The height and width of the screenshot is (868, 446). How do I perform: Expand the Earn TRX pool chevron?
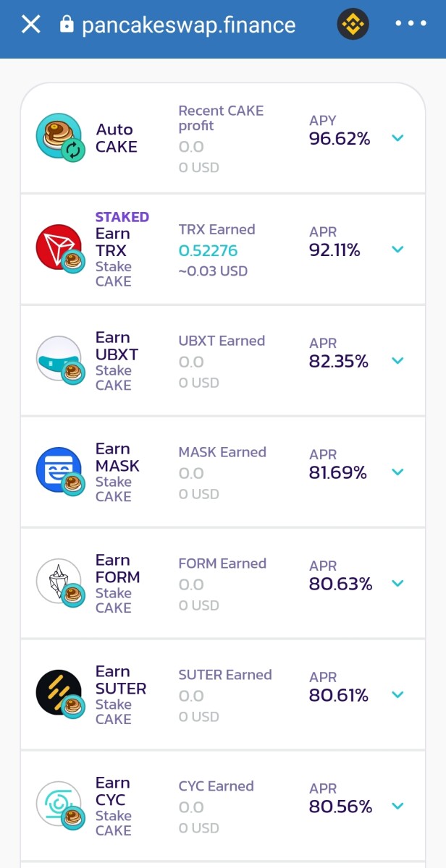(397, 250)
